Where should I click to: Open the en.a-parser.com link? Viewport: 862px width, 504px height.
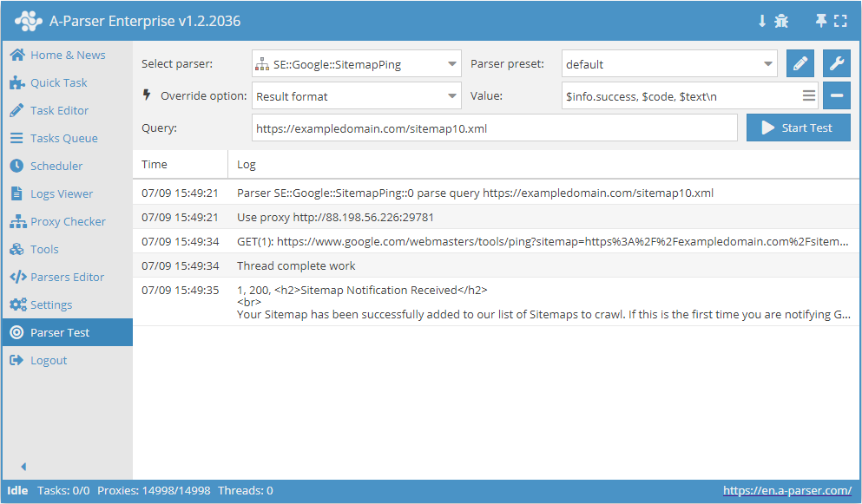(786, 491)
